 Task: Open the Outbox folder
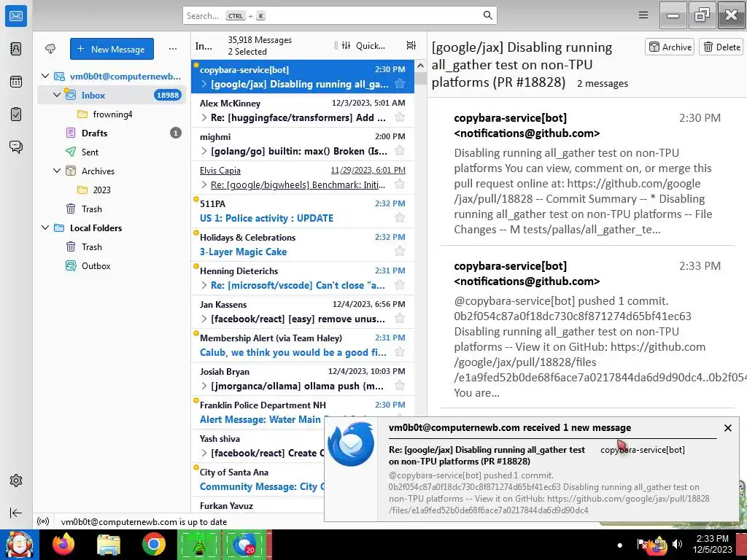click(x=112, y=265)
